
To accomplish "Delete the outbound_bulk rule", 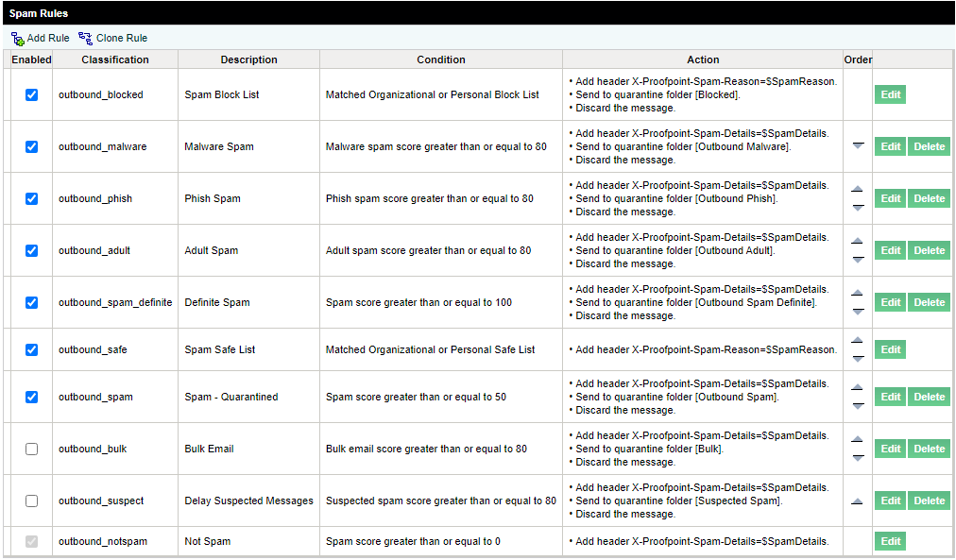I will [x=929, y=449].
